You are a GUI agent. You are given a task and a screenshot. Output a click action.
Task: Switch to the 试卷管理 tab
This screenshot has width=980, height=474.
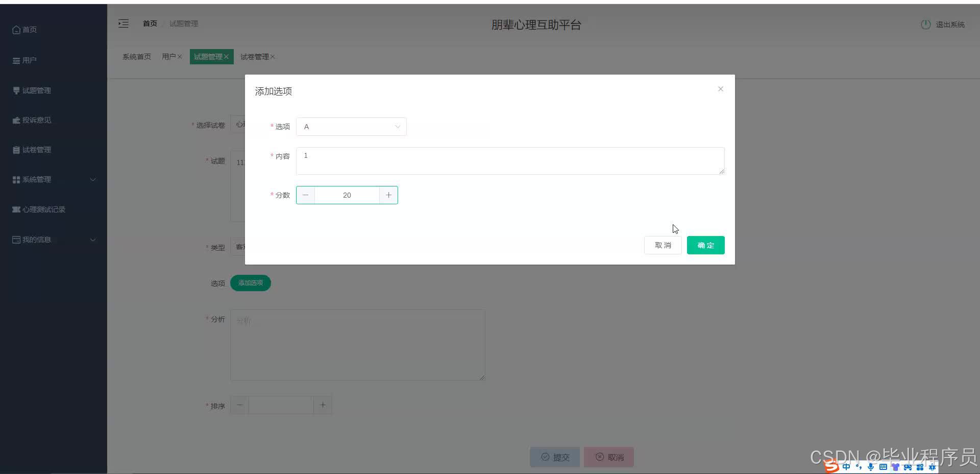point(254,57)
